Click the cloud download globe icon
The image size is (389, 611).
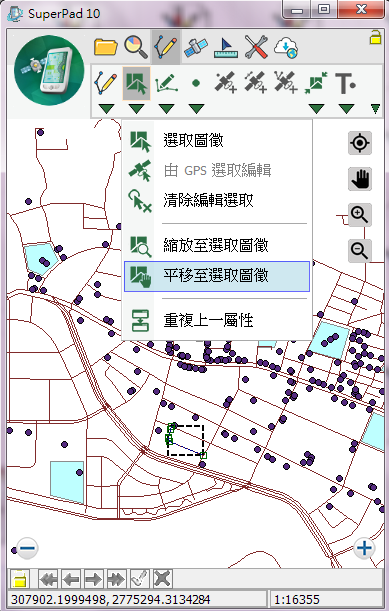[286, 47]
